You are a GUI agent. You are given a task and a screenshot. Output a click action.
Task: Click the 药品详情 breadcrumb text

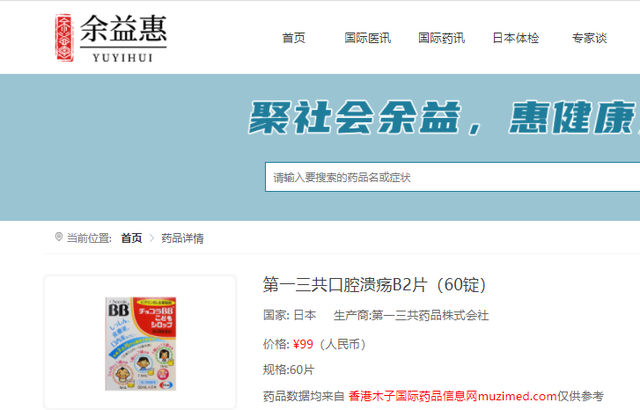pyautogui.click(x=182, y=238)
